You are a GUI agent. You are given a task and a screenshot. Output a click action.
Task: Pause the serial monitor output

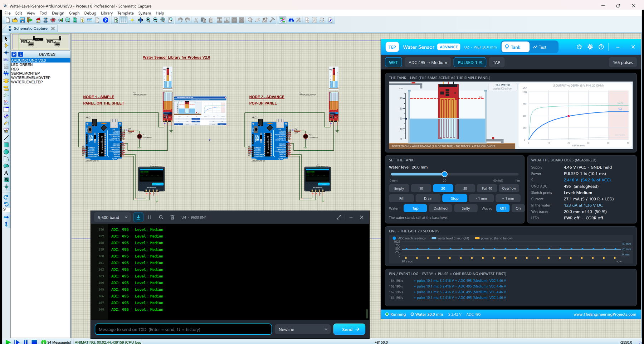coord(150,217)
